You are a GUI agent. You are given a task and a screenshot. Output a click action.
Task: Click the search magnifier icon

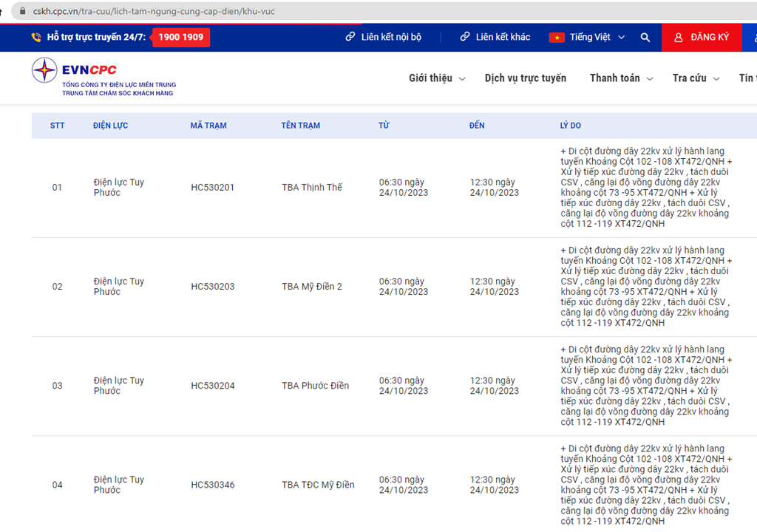645,37
